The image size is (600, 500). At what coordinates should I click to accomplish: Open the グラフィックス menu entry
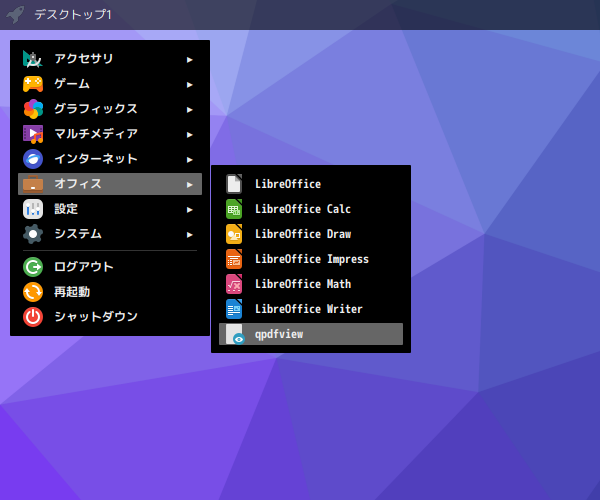tap(110, 109)
